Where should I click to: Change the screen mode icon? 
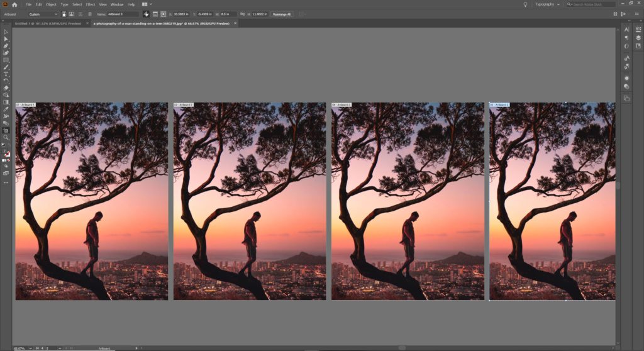pyautogui.click(x=6, y=173)
